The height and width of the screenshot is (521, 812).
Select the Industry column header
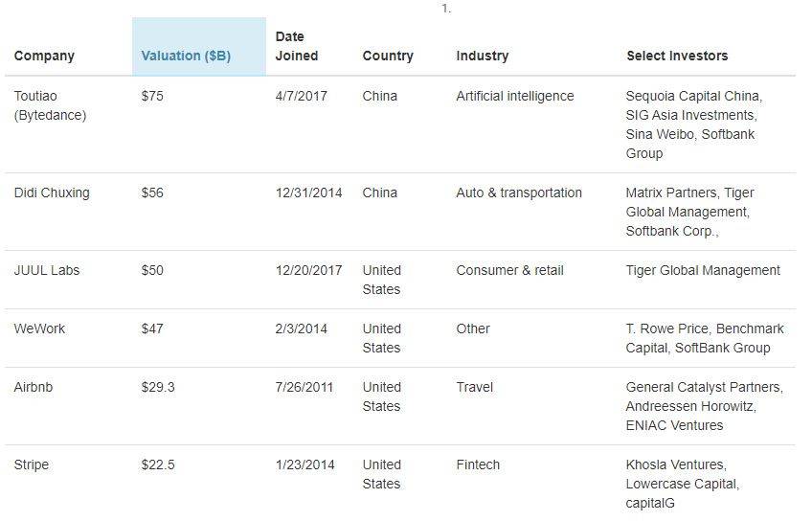483,56
